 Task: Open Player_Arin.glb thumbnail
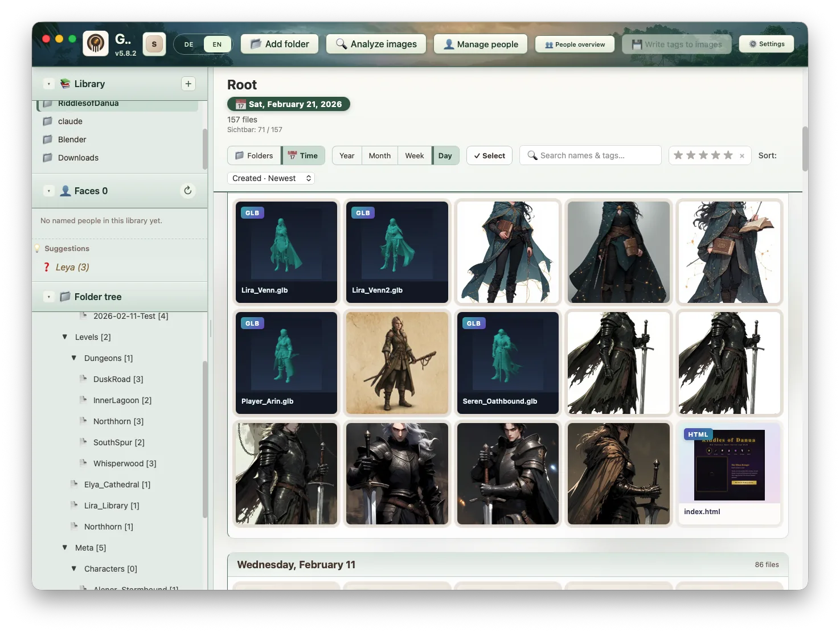pos(286,363)
